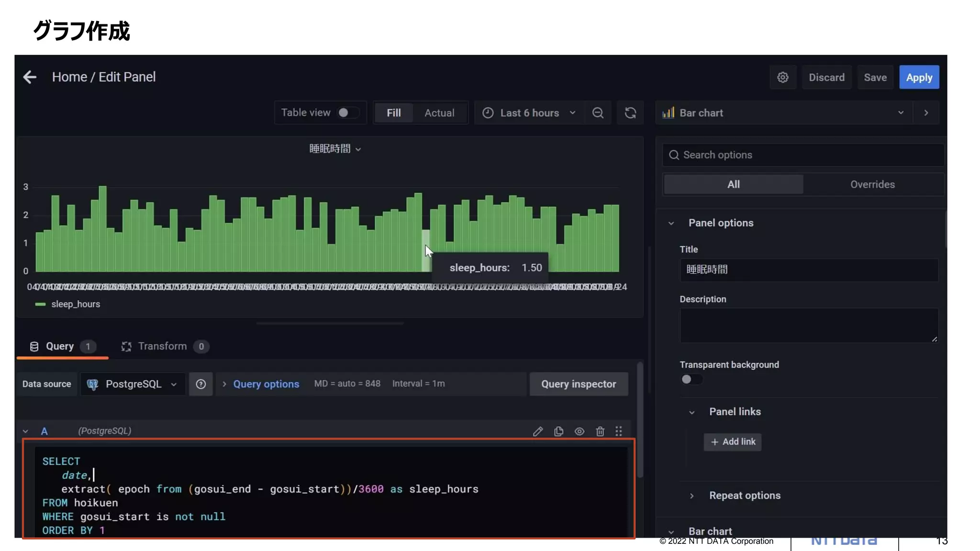Open the data source help icon
Screen dimensions: 980x551
tap(201, 384)
